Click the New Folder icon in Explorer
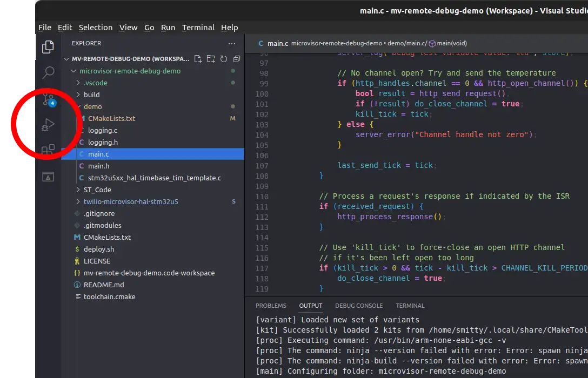Screen dimensions: 588x378 pos(211,59)
